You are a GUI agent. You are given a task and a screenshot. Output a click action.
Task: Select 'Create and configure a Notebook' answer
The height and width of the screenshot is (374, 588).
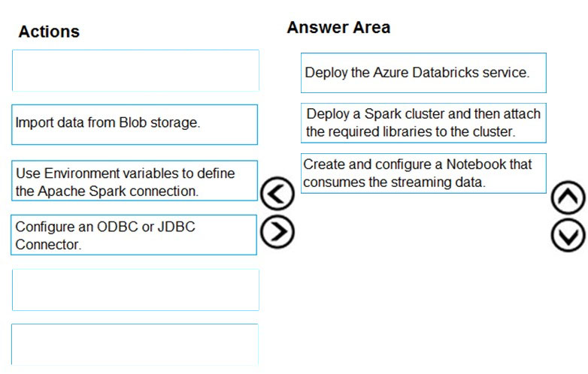pos(423,173)
